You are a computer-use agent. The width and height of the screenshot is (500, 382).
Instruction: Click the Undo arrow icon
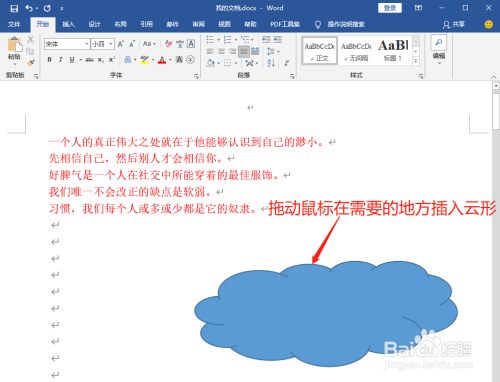click(29, 8)
